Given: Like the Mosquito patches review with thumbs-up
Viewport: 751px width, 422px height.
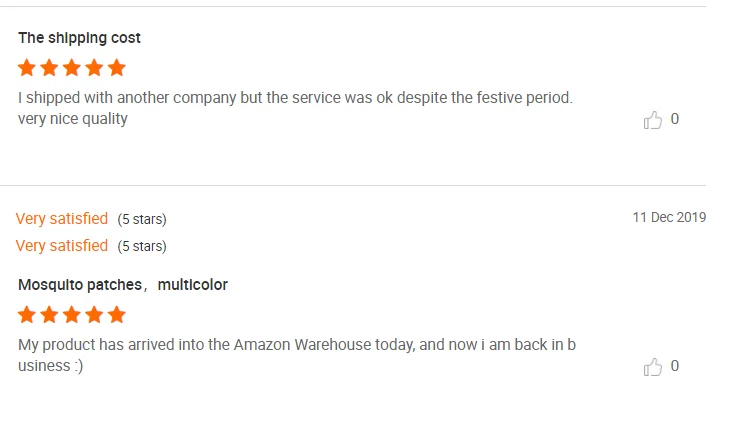Looking at the screenshot, I should [653, 367].
